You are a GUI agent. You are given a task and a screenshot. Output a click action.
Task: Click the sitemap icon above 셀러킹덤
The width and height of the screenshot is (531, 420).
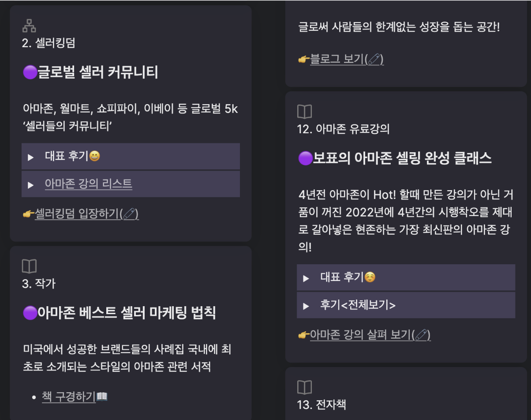point(29,25)
